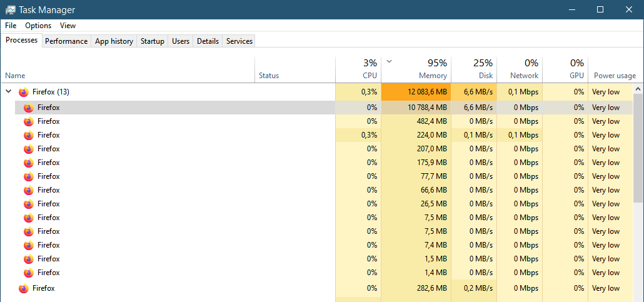Collapse the Firefox (13) process group
The width and height of the screenshot is (644, 302).
tap(8, 92)
